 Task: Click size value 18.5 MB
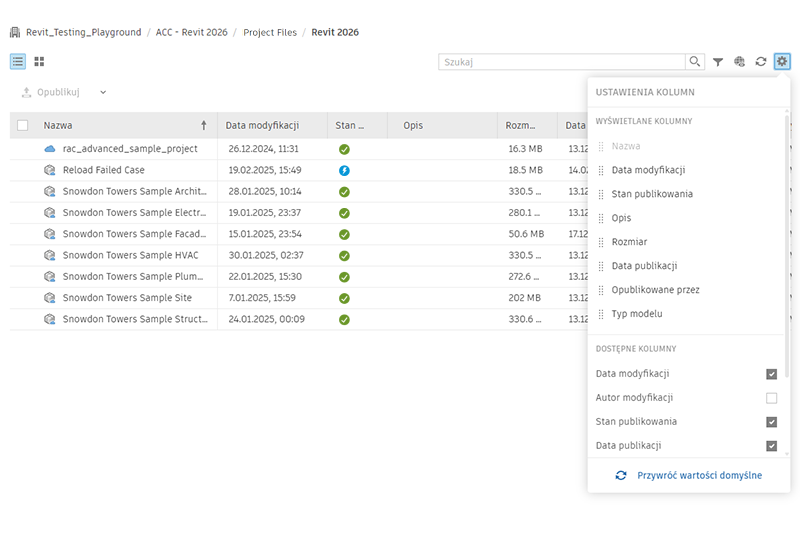526,170
